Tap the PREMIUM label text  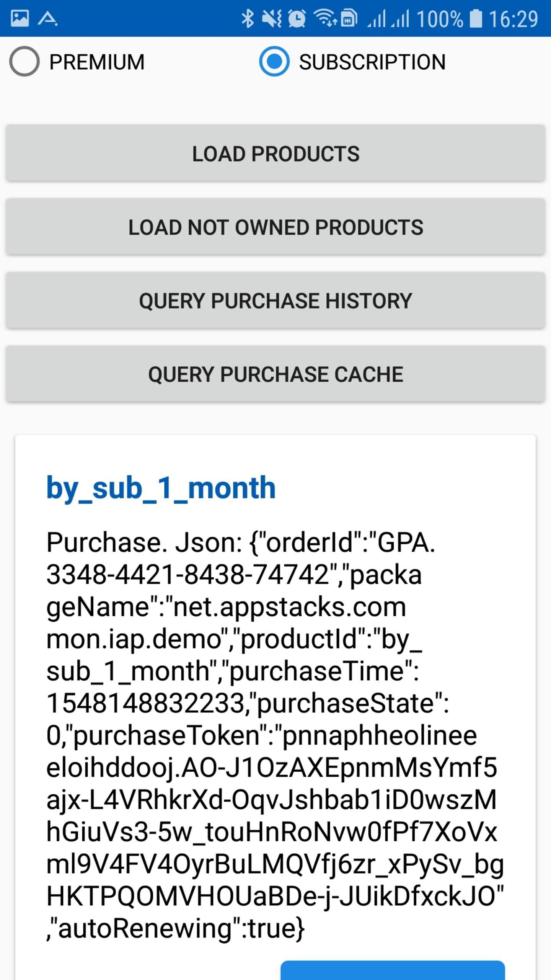(x=97, y=62)
